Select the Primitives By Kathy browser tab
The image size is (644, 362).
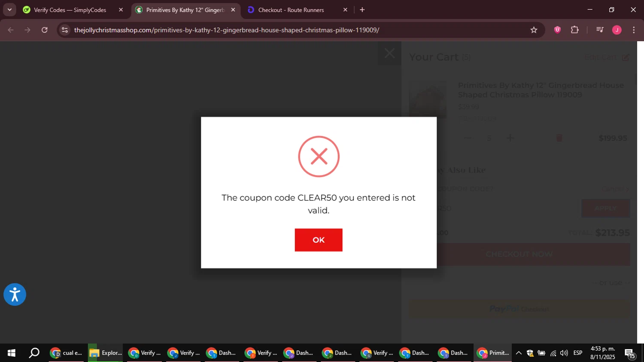click(185, 10)
